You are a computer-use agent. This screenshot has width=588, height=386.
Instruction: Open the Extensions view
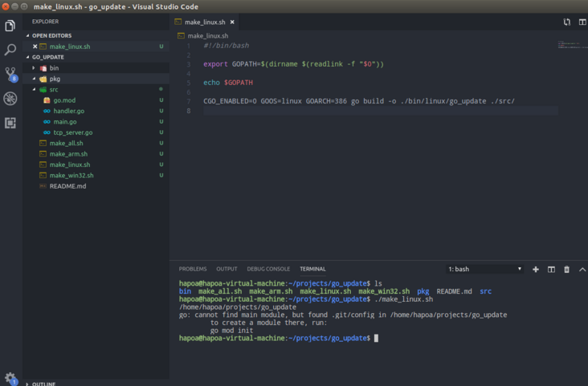click(x=10, y=123)
